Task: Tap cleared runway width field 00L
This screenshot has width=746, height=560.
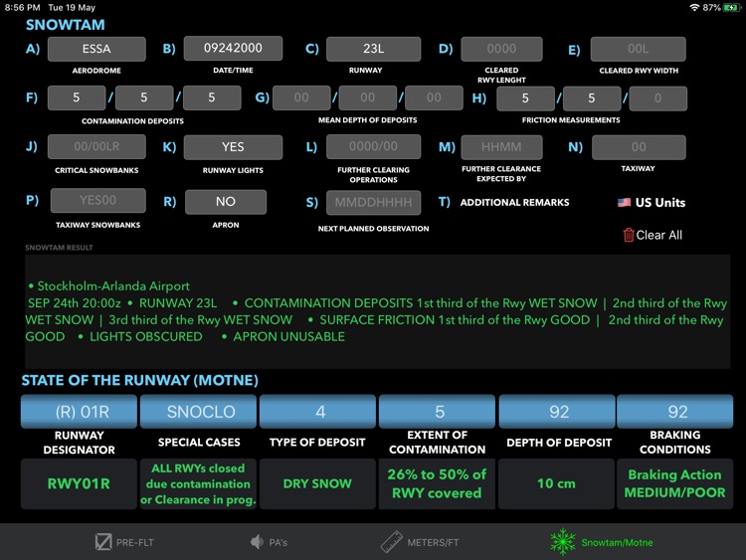Action: coord(638,49)
